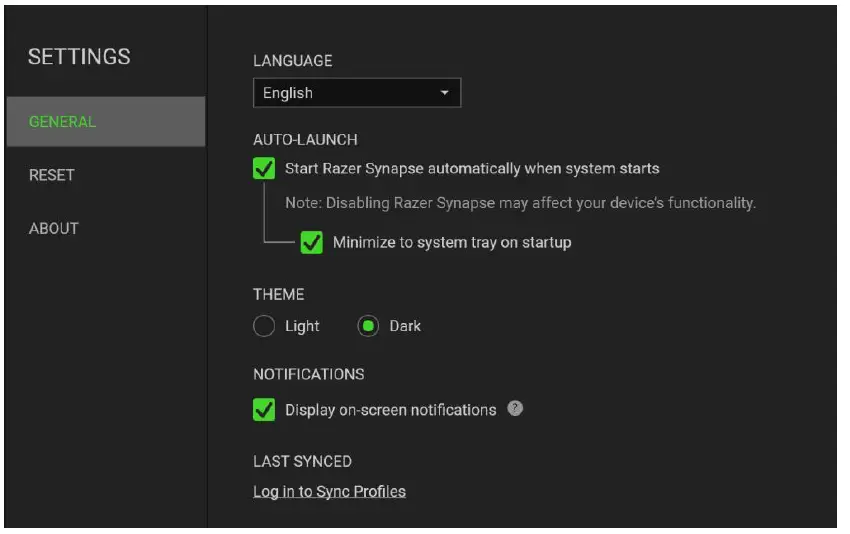Click the language dropdown arrow
This screenshot has height=534, width=850.
point(445,93)
